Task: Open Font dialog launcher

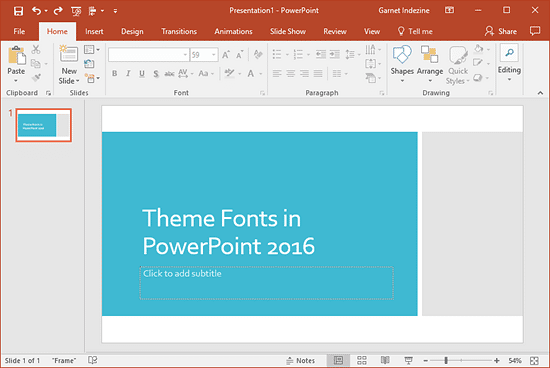Action: click(x=262, y=93)
